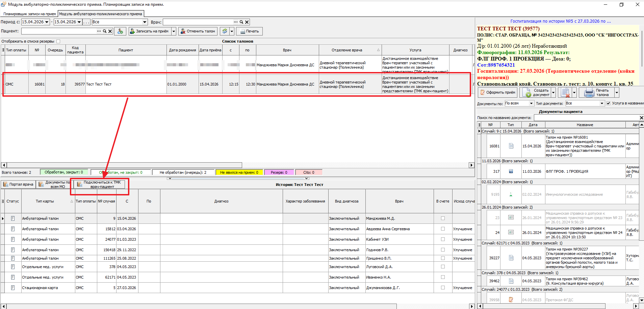The height and width of the screenshot is (309, 644).
Task: Clear the Пациент field with X icon
Action: click(110, 31)
